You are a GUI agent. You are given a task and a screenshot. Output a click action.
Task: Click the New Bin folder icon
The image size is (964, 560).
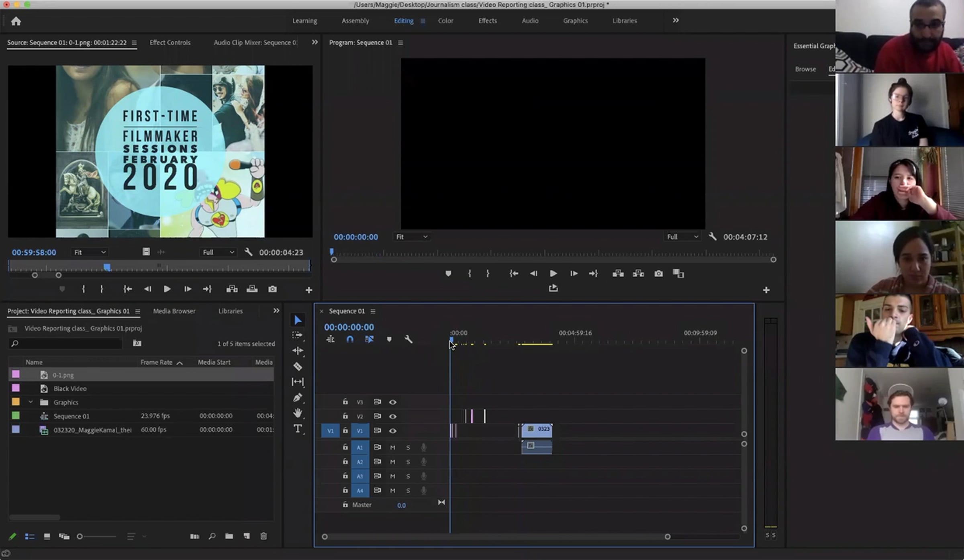coord(229,536)
